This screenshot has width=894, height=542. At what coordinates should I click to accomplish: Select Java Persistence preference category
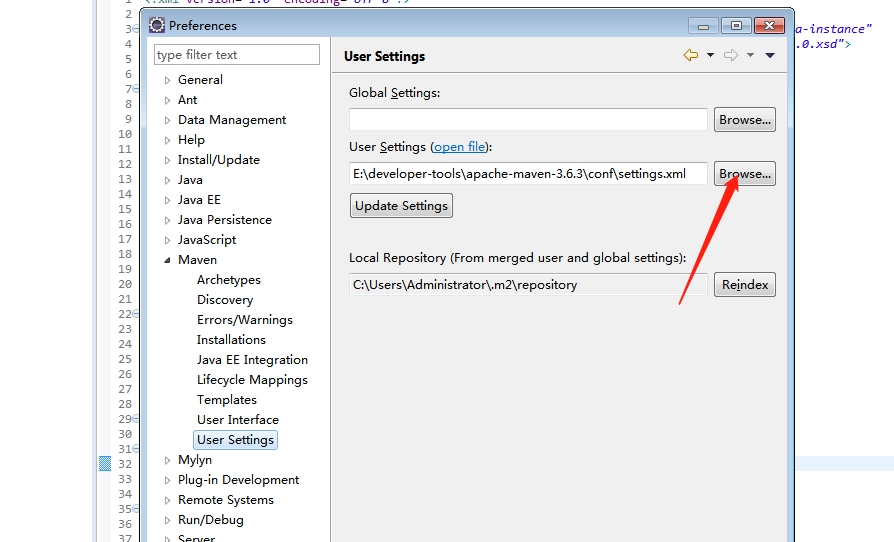(225, 219)
